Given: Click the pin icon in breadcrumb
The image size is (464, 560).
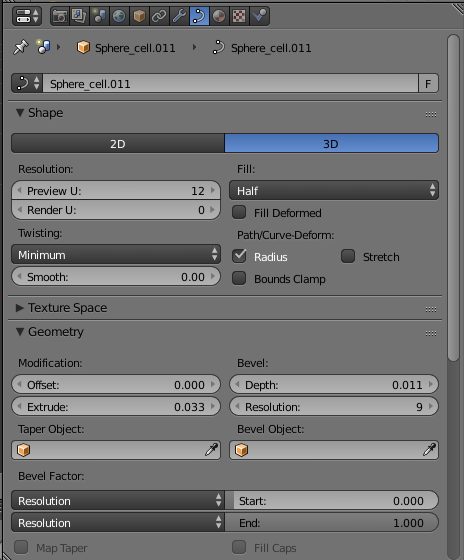Looking at the screenshot, I should pos(20,47).
